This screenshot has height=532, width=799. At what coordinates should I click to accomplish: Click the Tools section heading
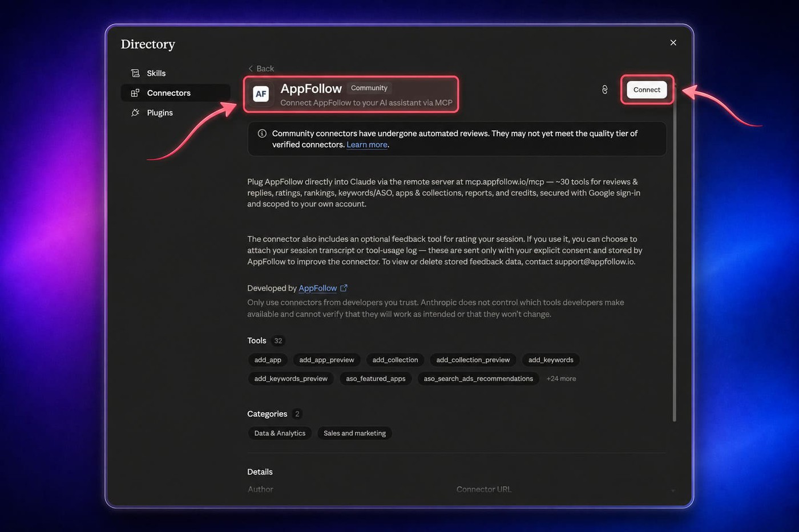pos(257,340)
